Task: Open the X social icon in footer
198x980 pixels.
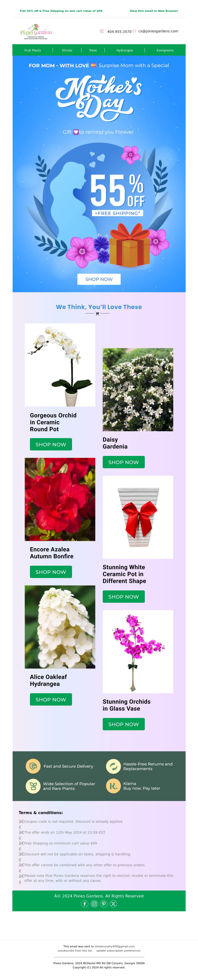Action: 113,904
